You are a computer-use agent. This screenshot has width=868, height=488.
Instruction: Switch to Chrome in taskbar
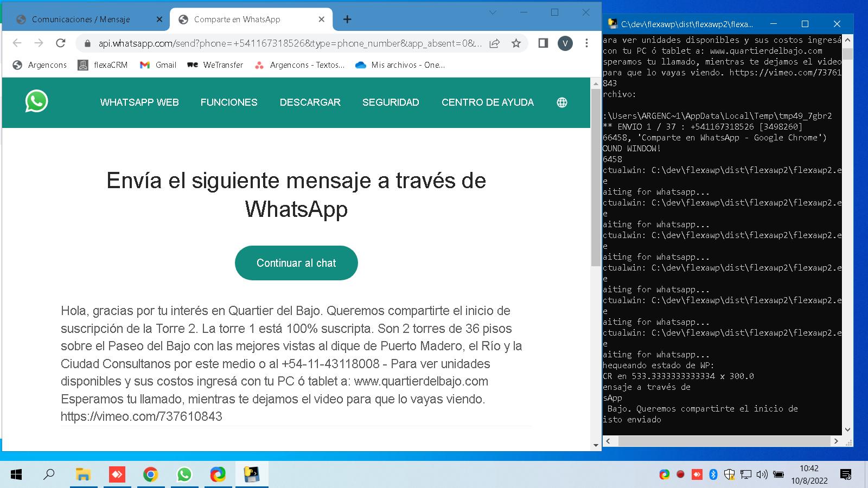coord(150,475)
